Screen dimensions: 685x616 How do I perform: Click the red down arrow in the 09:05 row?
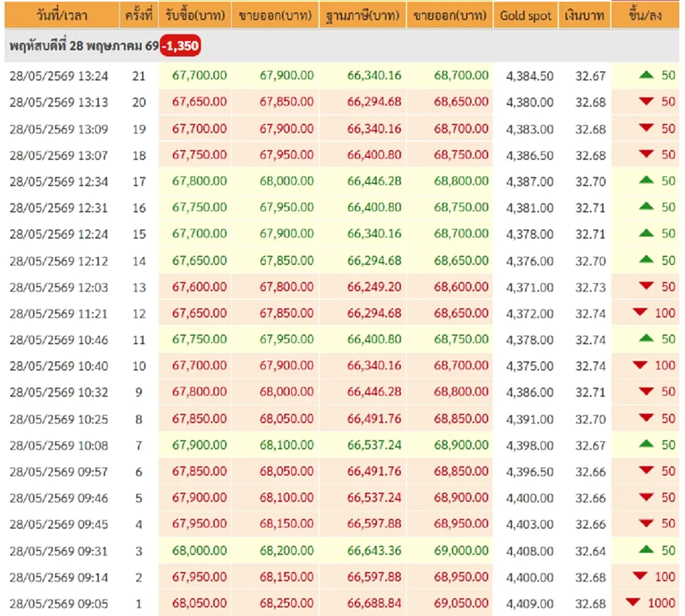(632, 602)
